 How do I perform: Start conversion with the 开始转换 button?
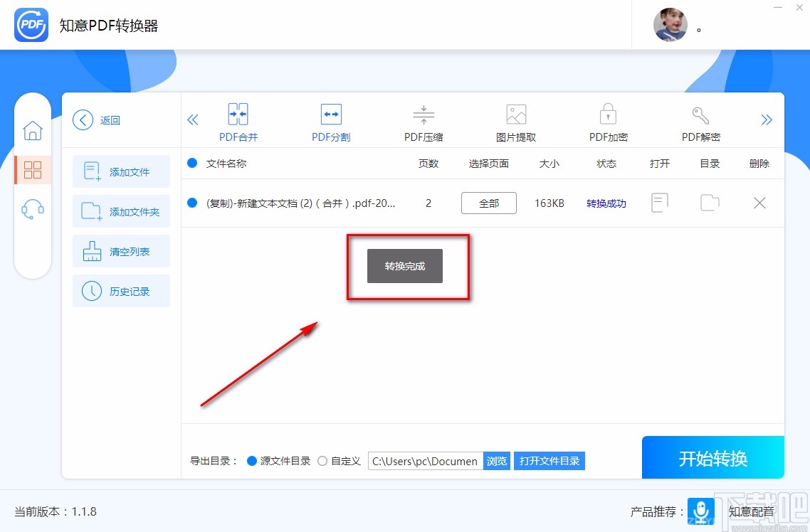coord(712,457)
